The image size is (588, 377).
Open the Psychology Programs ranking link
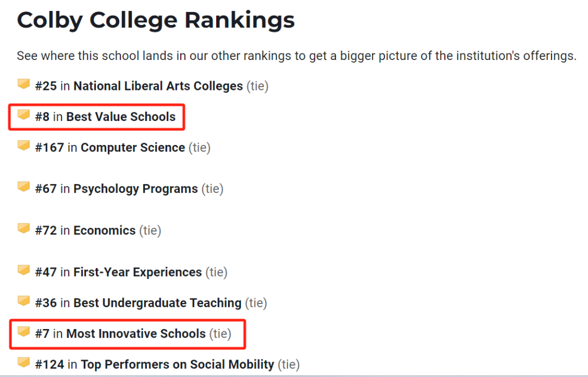point(136,189)
